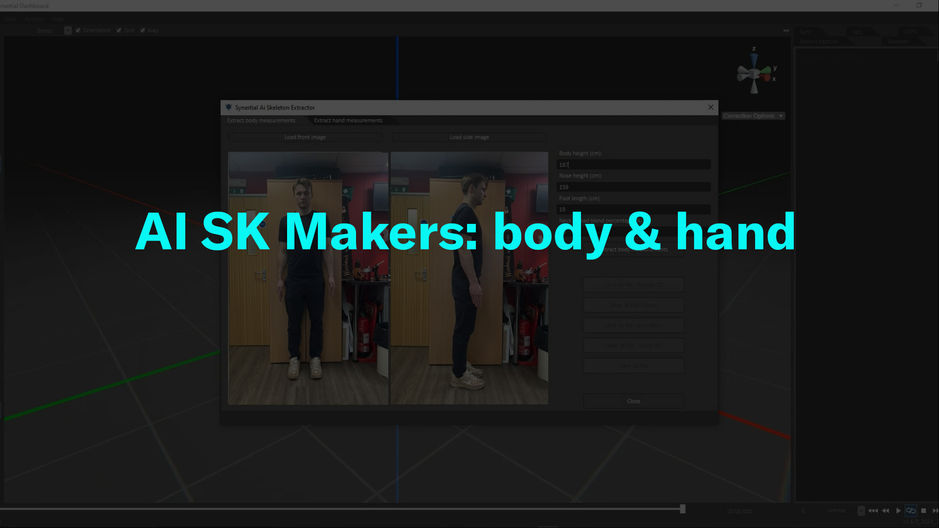This screenshot has height=528, width=939.
Task: Click the 3D orientation gizmo in viewport
Action: pyautogui.click(x=756, y=72)
